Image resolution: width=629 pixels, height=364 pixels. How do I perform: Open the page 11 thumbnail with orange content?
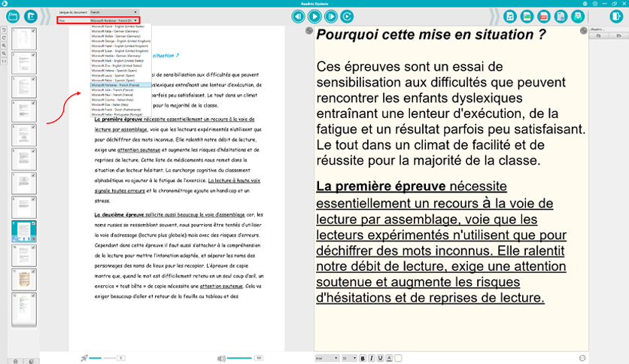click(23, 280)
